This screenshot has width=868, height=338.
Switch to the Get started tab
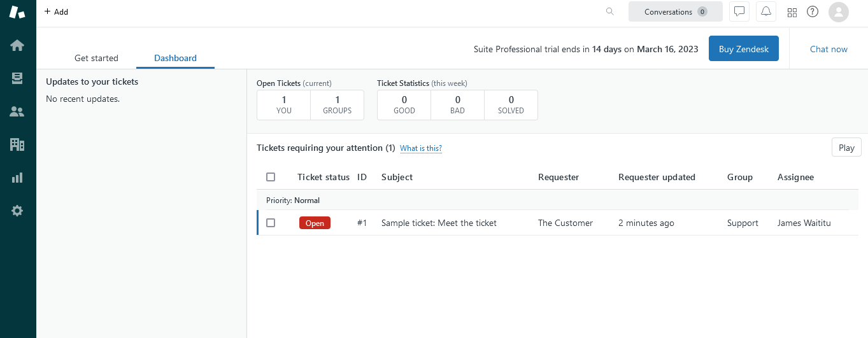(x=96, y=58)
